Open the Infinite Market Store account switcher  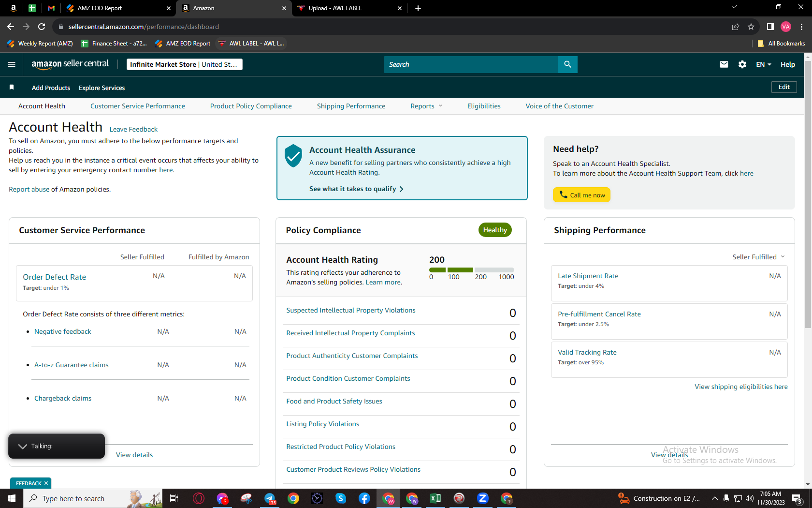click(x=185, y=64)
